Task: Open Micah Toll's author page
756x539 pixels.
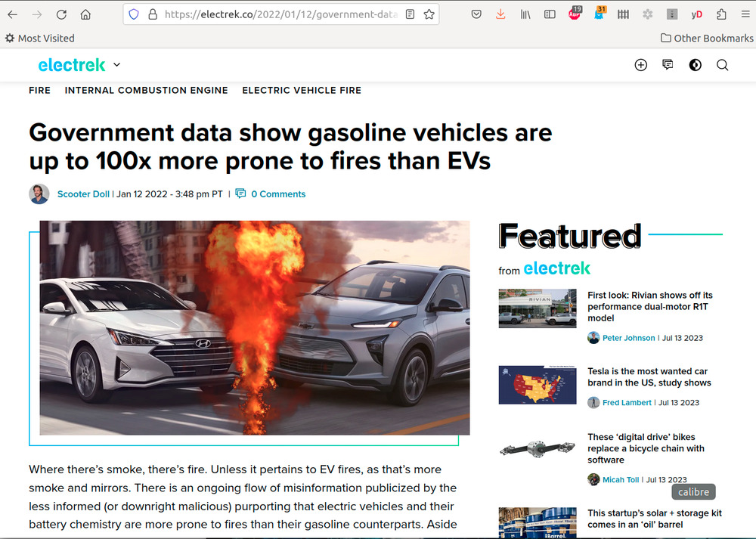Action: click(x=621, y=480)
